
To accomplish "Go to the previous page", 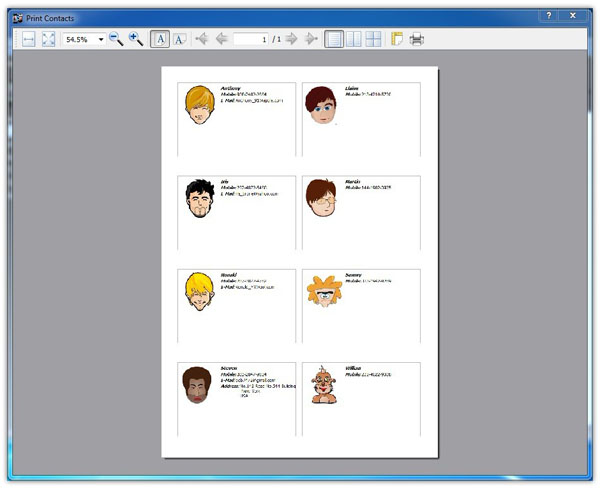I will click(221, 39).
